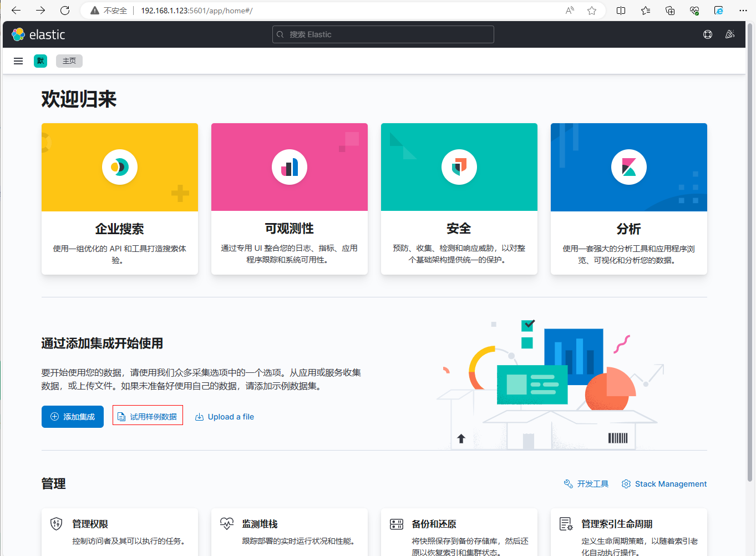Focus the 搜索 Elastic search field

pos(383,34)
